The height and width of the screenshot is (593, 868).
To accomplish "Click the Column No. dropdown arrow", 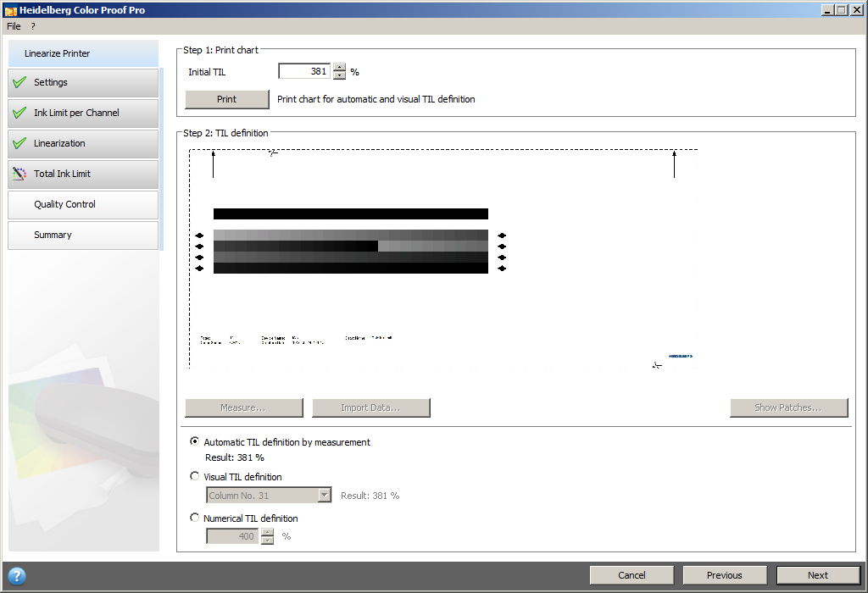I will (x=325, y=495).
